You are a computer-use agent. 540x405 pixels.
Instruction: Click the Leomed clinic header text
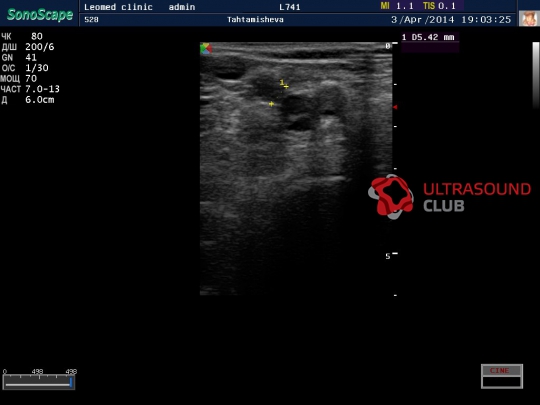click(x=118, y=7)
